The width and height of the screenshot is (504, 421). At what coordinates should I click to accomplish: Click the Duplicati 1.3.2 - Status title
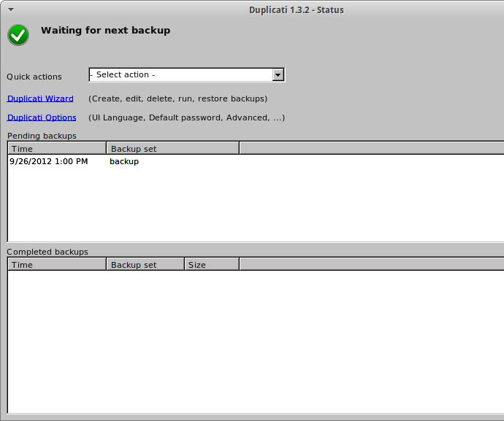[297, 10]
